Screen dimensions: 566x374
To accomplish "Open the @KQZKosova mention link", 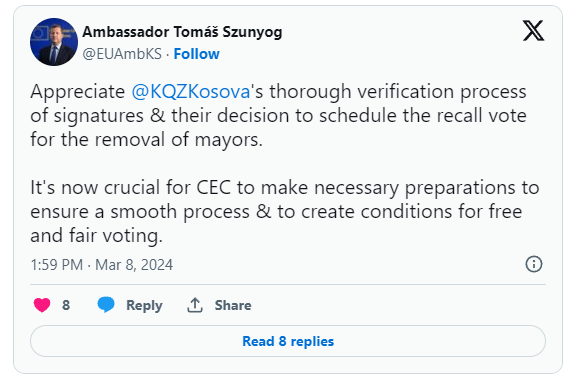I will click(191, 92).
